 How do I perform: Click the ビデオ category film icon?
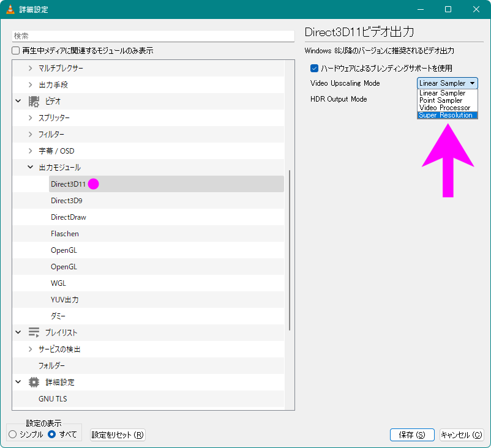click(x=34, y=102)
